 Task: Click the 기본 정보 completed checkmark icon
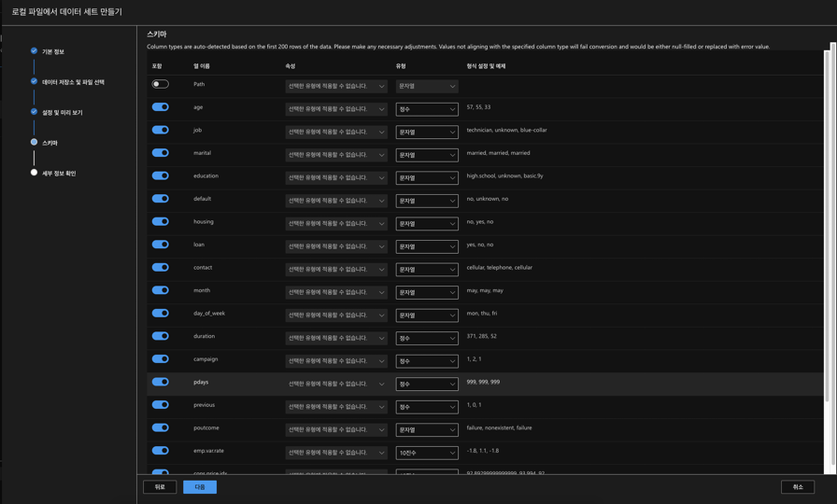35,50
